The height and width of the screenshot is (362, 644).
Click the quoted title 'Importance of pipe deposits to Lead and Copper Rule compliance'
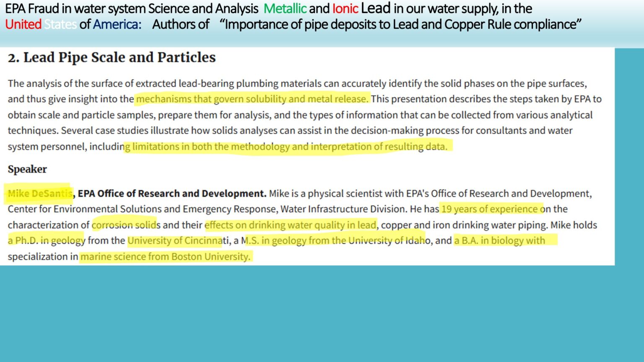(400, 24)
